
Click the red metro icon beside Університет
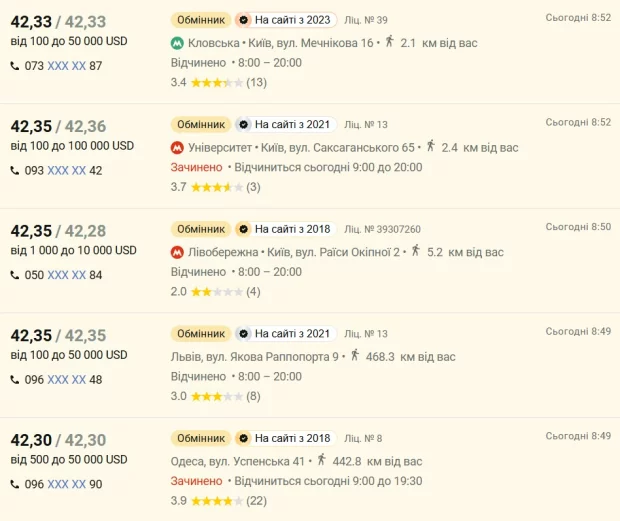pyautogui.click(x=177, y=147)
